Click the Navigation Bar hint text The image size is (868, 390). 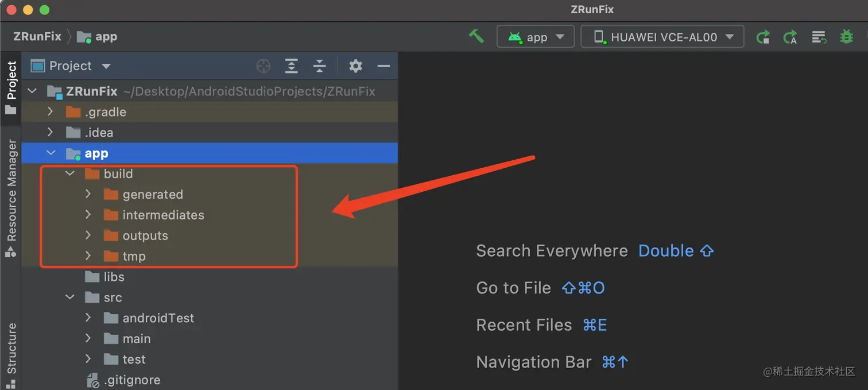(x=534, y=362)
